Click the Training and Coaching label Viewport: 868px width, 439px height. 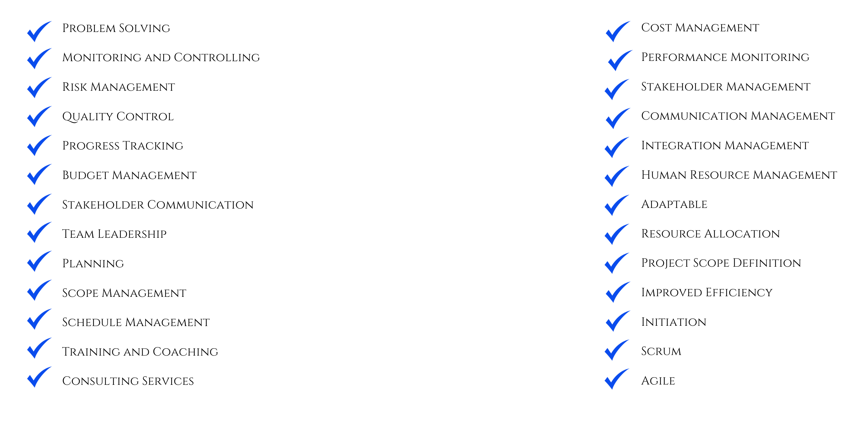(x=140, y=352)
